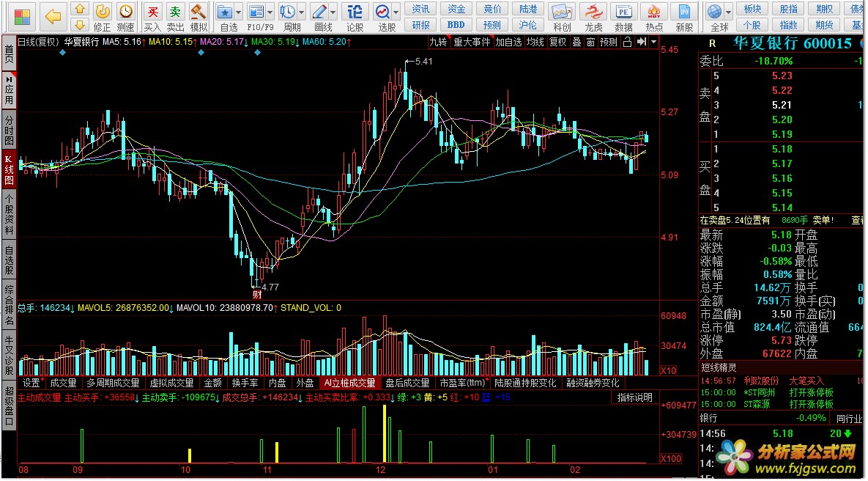Screen dimensions: 868x481
Task: Toggle 叠 overlay mode
Action: (576, 42)
